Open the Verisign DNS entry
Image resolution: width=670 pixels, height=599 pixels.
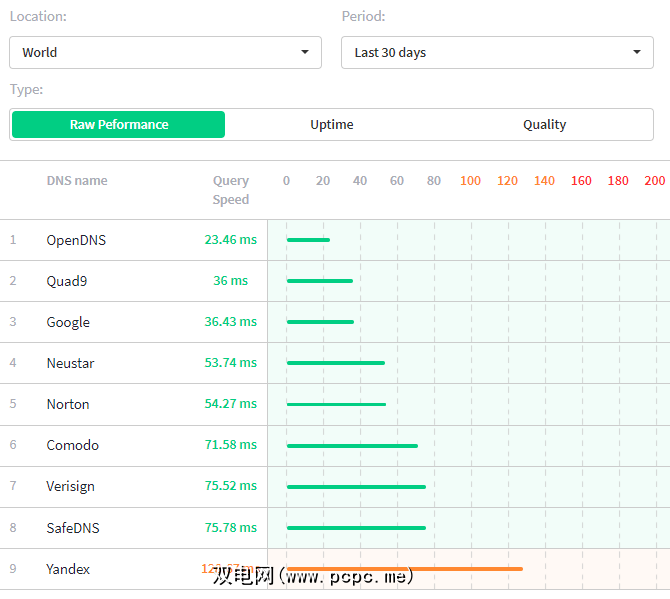coord(70,486)
